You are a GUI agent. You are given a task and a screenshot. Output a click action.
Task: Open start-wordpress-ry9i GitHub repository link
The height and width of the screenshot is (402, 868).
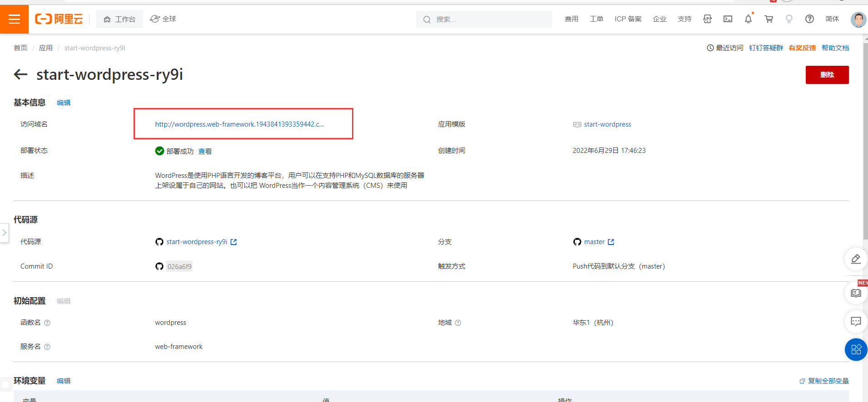[x=197, y=242]
